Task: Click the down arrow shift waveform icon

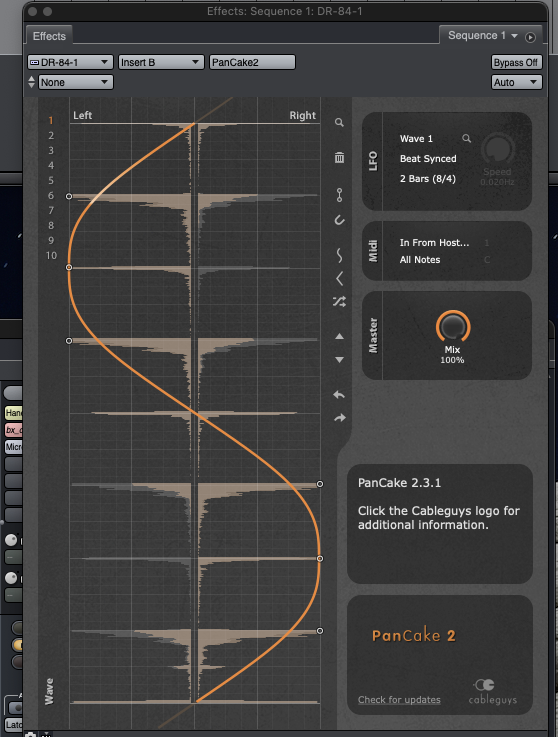Action: [339, 360]
